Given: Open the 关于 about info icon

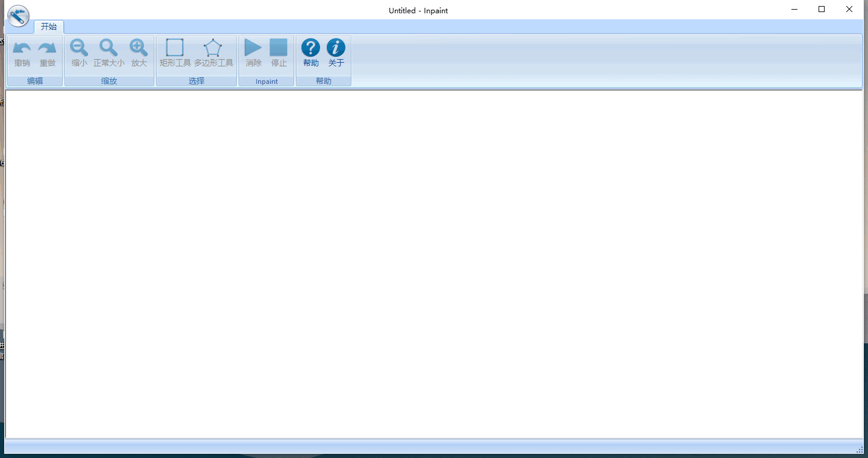Looking at the screenshot, I should [x=336, y=53].
